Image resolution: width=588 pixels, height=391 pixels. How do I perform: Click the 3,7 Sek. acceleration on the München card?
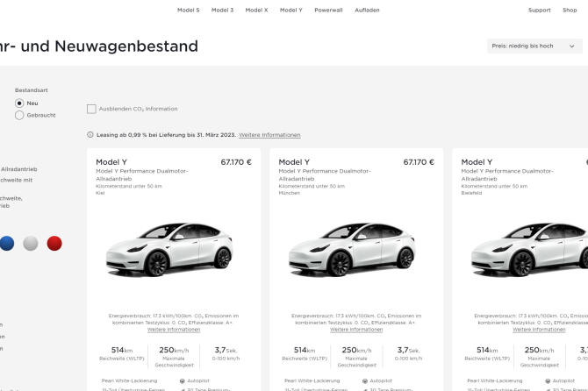408,350
